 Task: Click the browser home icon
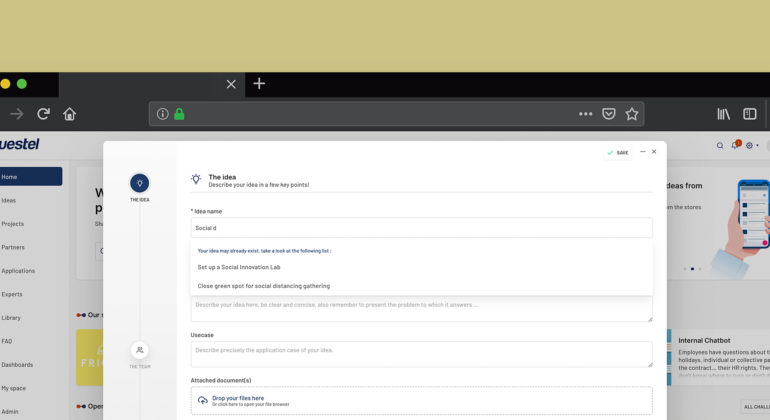[x=69, y=114]
